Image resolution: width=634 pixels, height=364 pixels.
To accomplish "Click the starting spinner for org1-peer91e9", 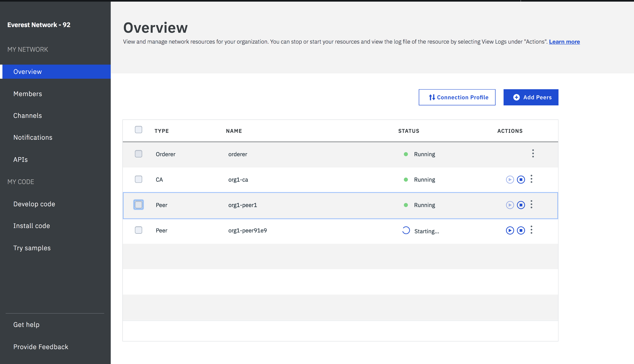I will (406, 230).
